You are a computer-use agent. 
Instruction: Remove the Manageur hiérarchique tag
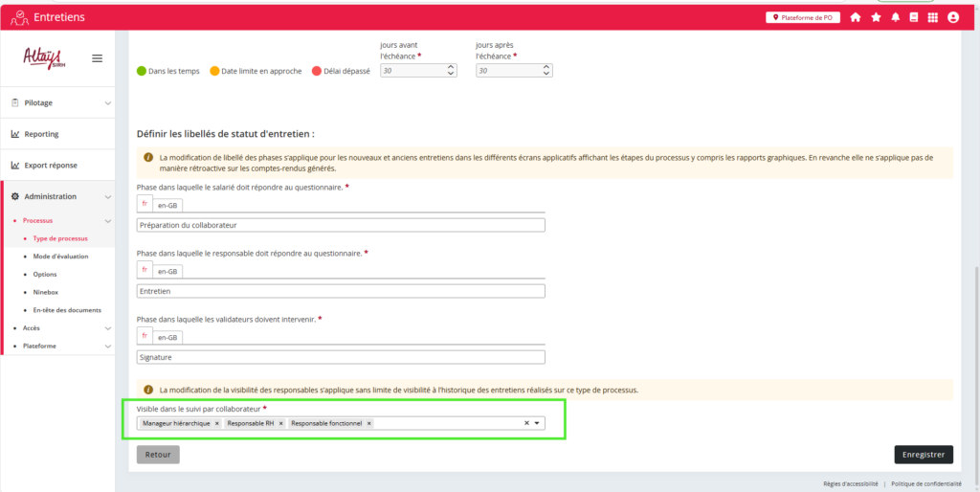pos(217,423)
